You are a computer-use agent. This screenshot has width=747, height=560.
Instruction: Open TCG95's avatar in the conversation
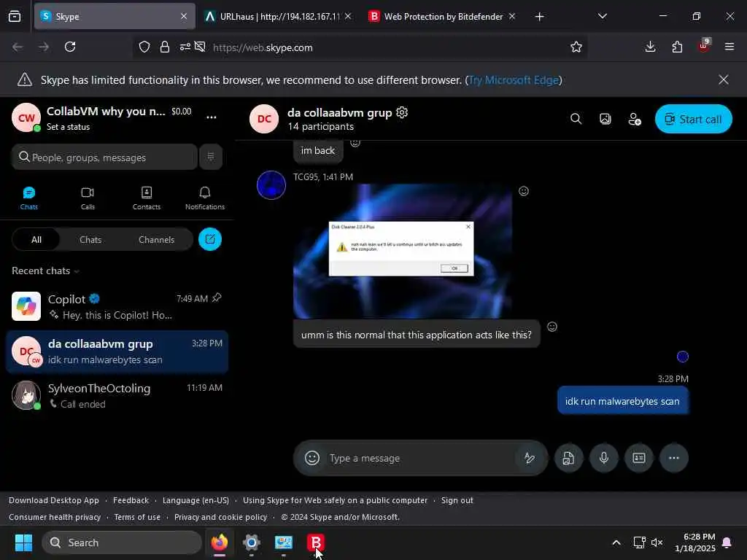click(x=271, y=184)
